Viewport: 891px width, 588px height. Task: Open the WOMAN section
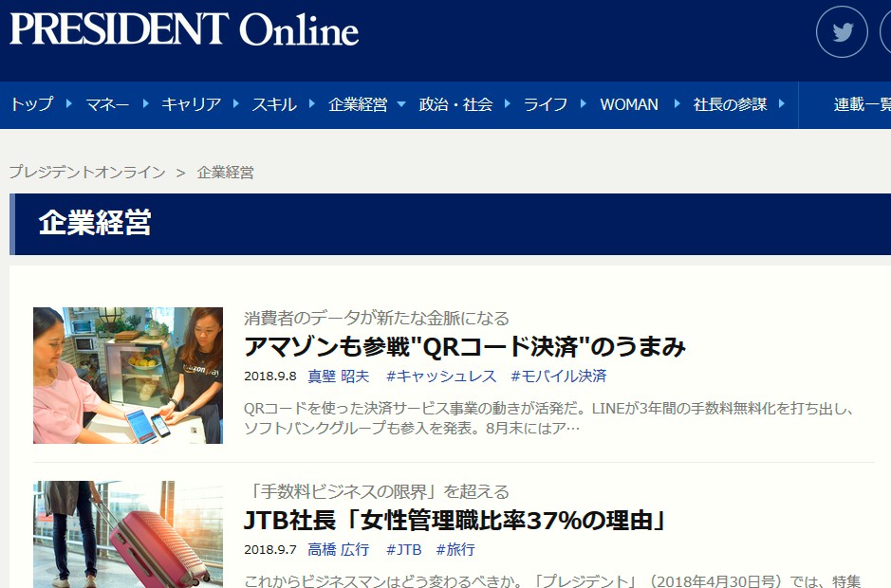[628, 104]
